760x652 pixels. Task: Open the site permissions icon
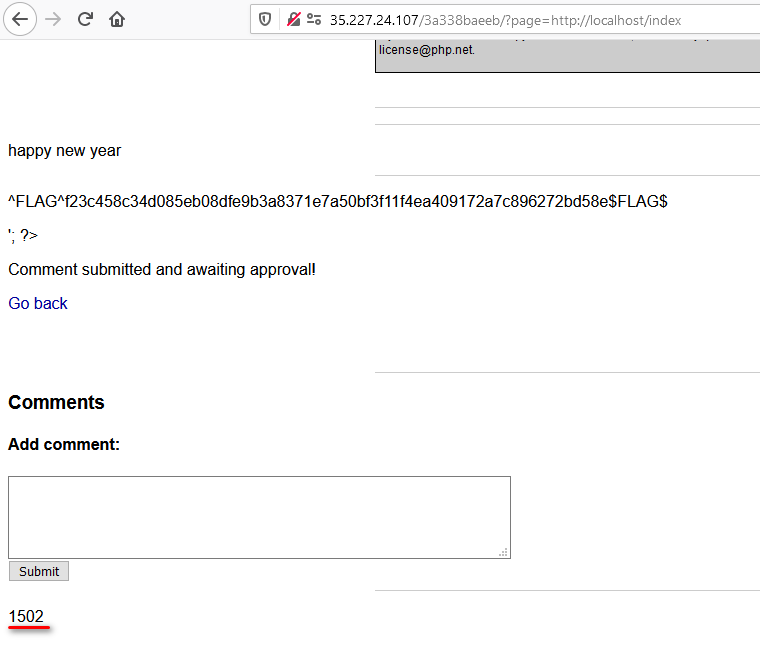[x=314, y=19]
